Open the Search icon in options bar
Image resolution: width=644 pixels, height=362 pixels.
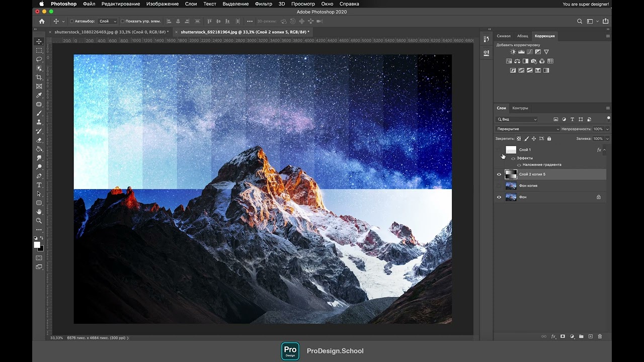[x=580, y=22]
